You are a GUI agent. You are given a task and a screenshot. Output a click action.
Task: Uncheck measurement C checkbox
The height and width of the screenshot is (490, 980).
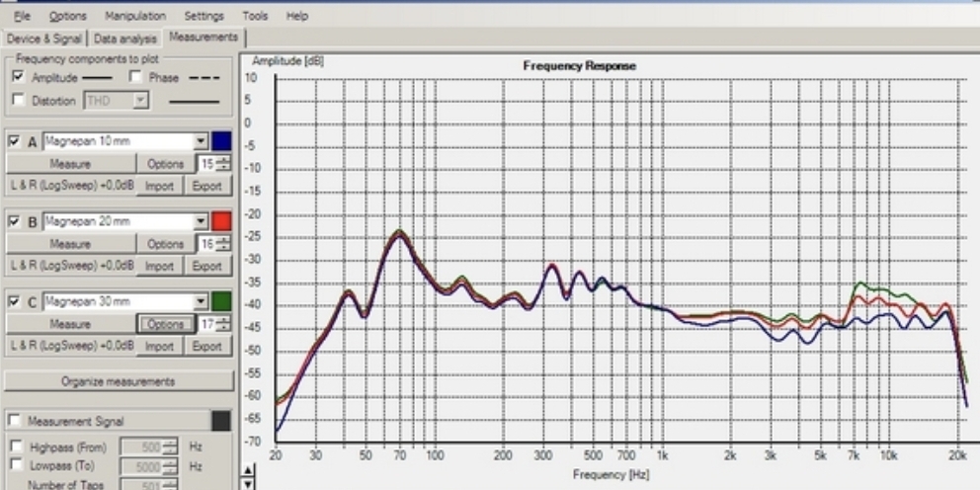[14, 302]
